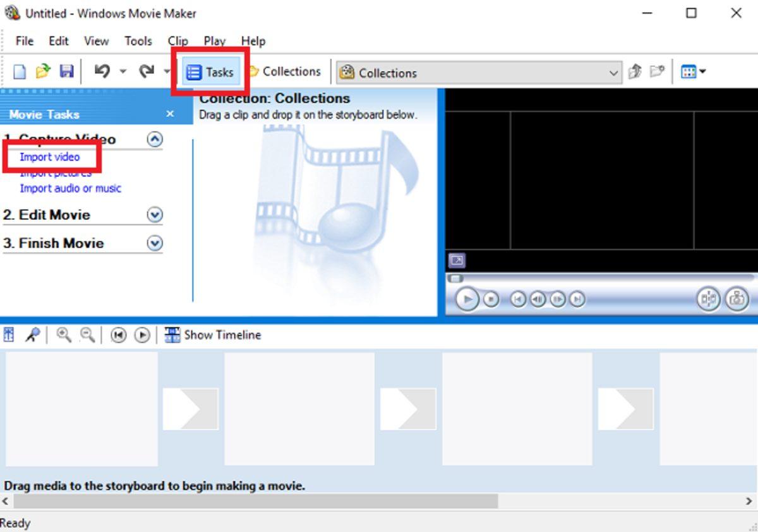Switch view with Show Timeline
This screenshot has width=758, height=532.
(x=213, y=335)
